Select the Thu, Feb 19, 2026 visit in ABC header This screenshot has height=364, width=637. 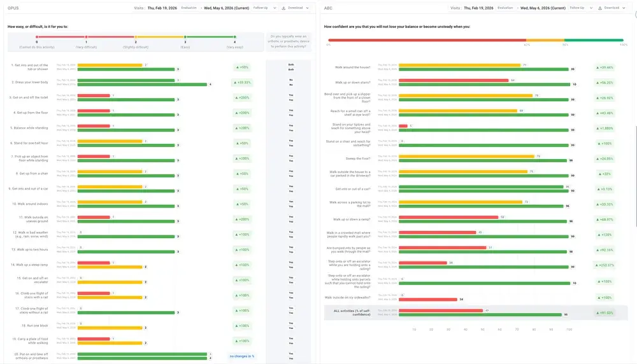[478, 8]
